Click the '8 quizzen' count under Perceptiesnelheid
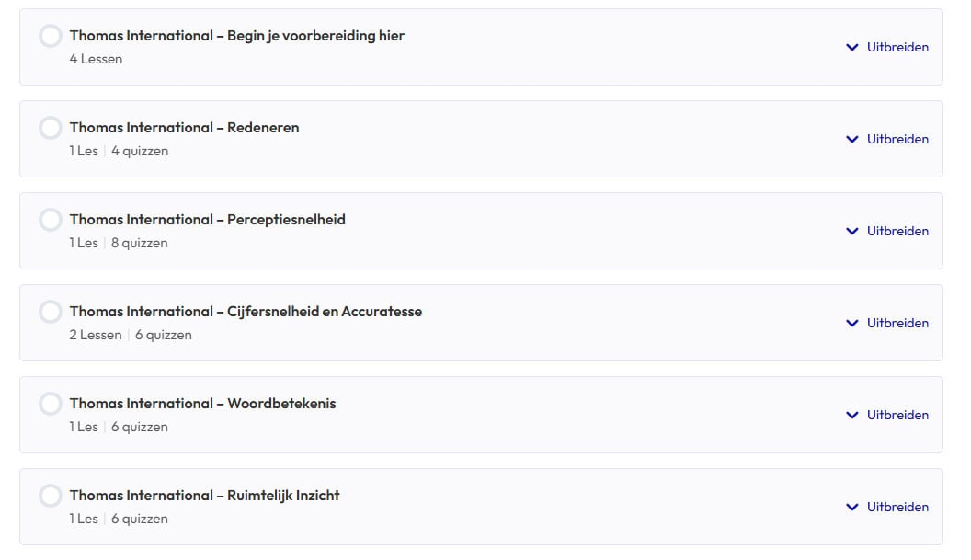 [139, 243]
